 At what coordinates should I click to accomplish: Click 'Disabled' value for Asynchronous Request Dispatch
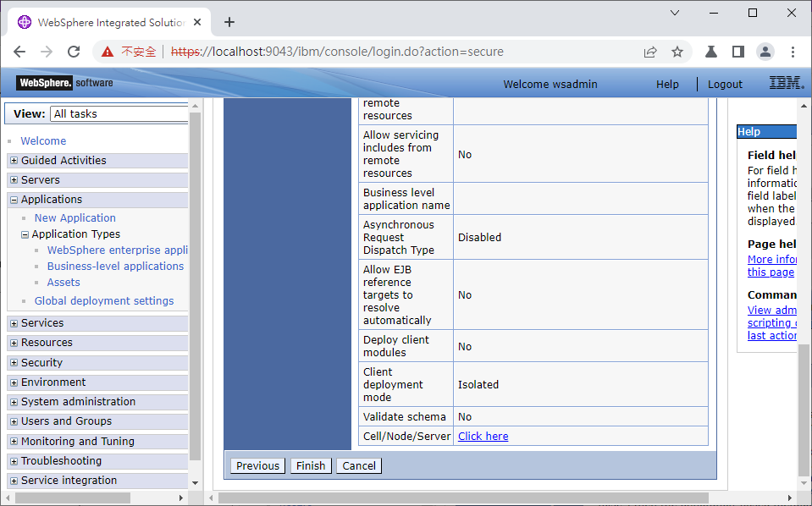tap(479, 238)
